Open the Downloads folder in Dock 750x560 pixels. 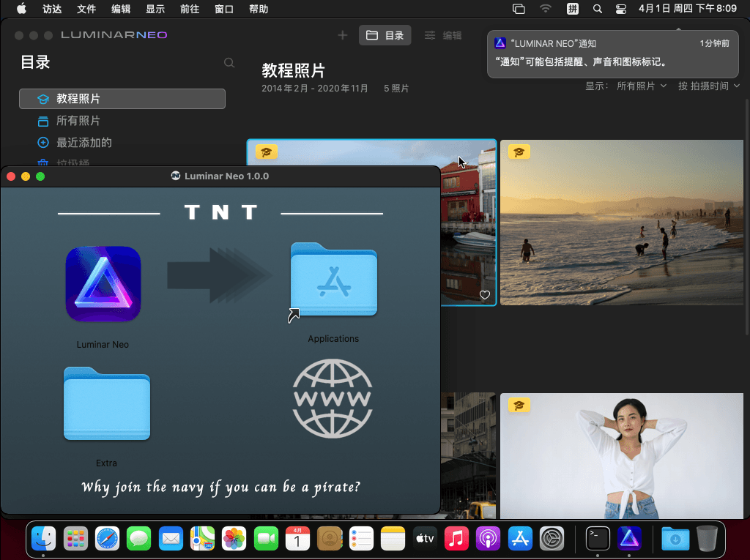point(675,539)
